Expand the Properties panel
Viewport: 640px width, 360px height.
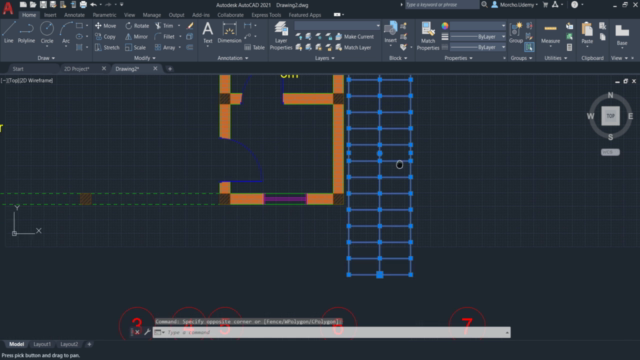458,58
